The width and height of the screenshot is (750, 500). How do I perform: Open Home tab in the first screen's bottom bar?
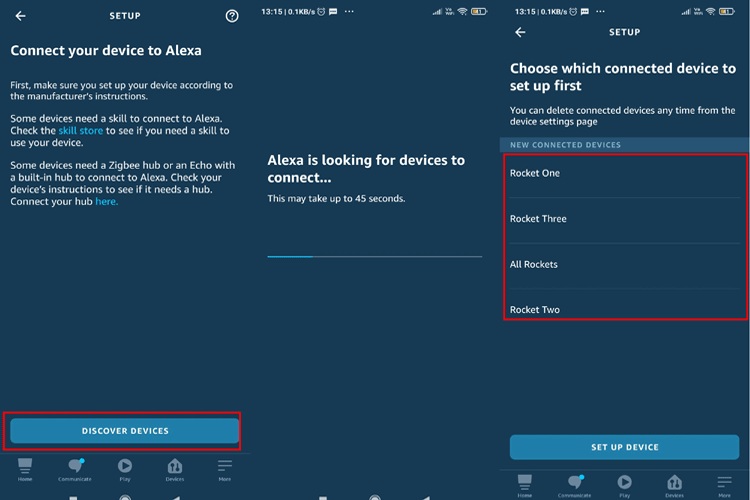click(x=25, y=469)
